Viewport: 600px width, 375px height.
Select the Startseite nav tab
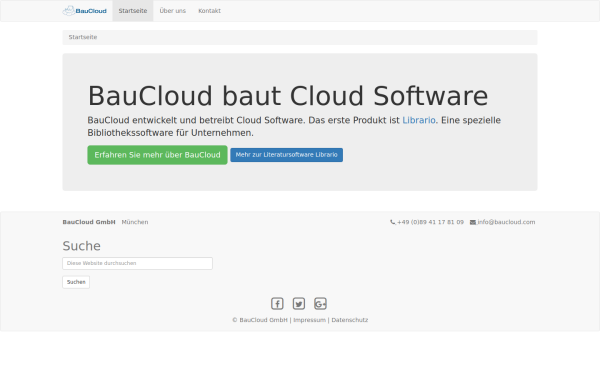pos(133,11)
